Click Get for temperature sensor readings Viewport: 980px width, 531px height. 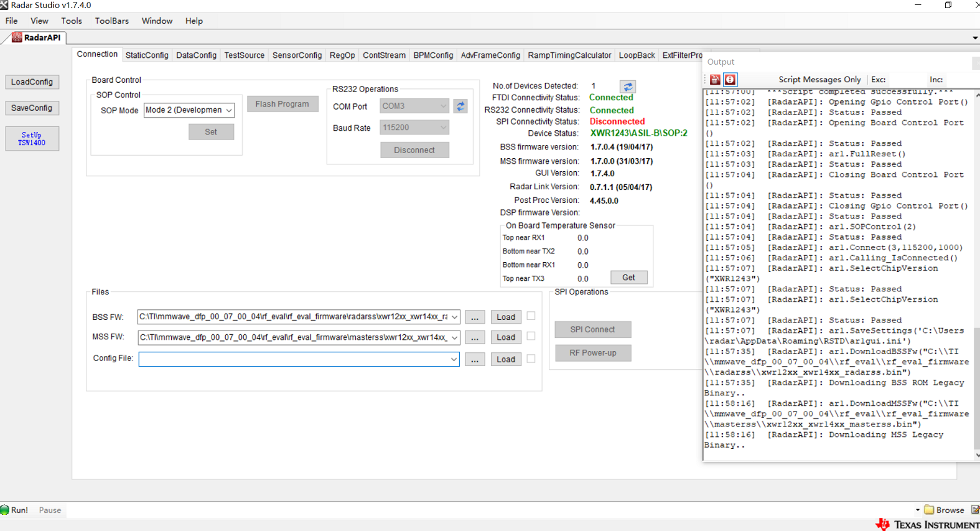point(629,278)
